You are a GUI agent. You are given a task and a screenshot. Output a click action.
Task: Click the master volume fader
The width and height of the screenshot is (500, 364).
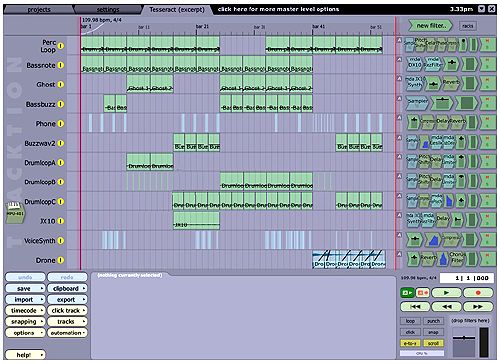[x=464, y=338]
